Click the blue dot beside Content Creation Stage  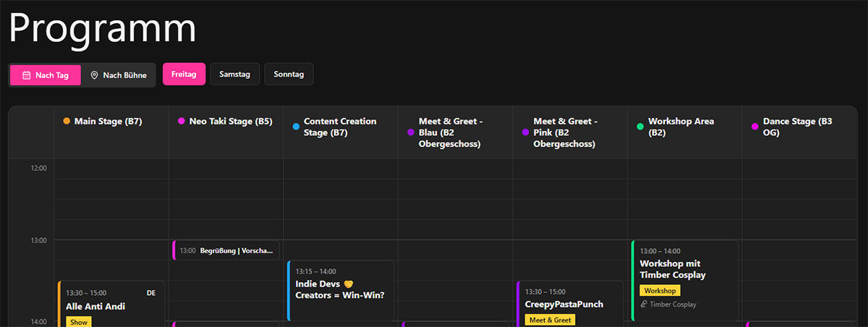tap(296, 127)
